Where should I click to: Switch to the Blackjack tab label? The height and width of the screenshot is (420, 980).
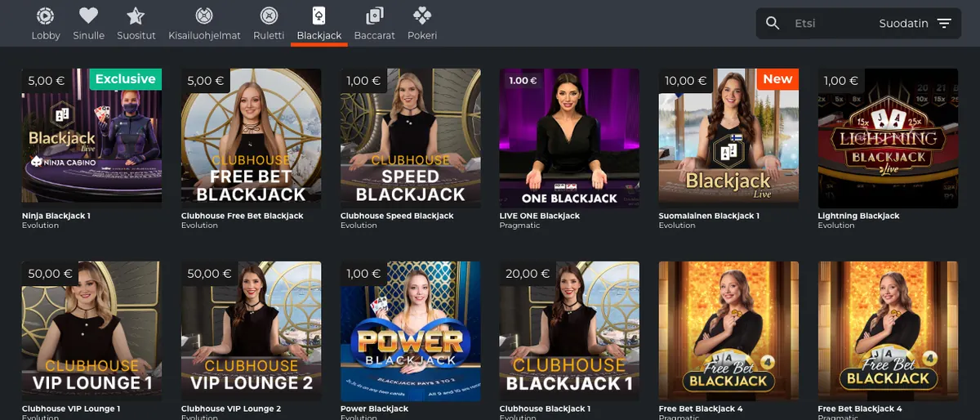[x=319, y=36]
